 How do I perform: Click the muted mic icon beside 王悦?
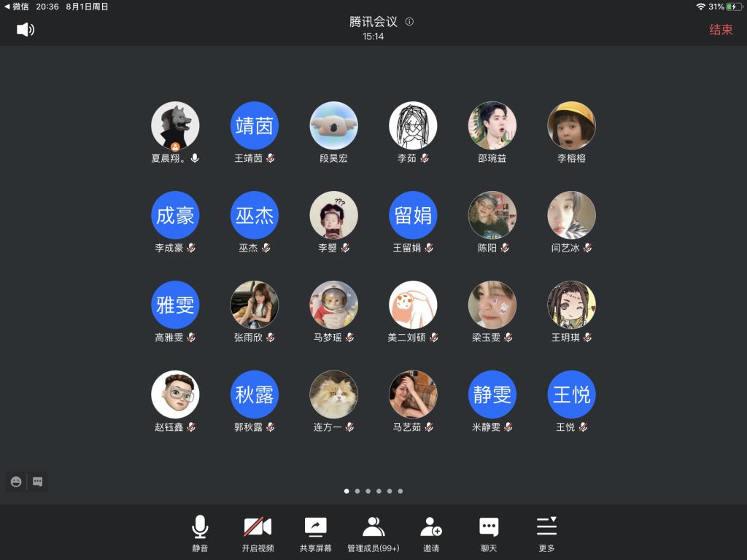click(583, 427)
